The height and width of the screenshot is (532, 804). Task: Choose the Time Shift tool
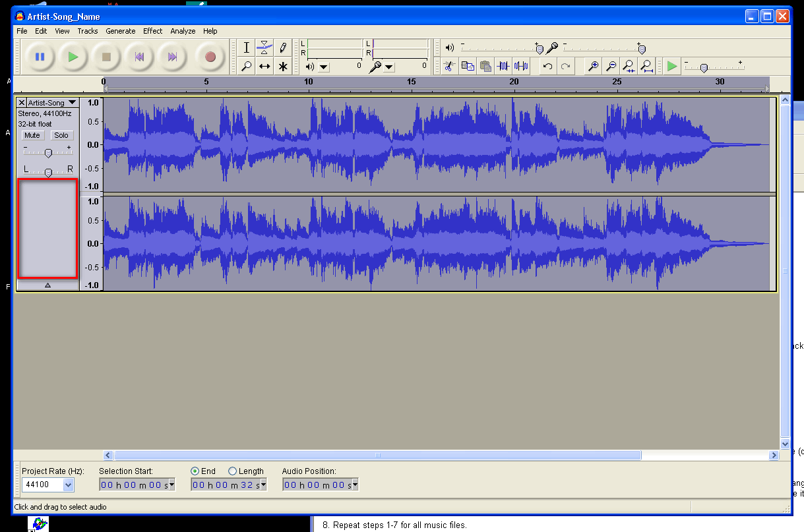264,66
